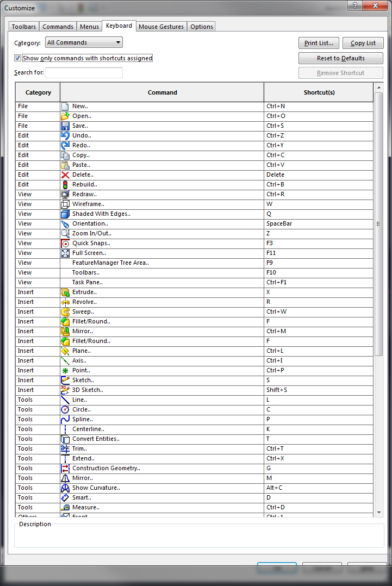Click the Search for input field
Viewport: 392px width, 586px height.
point(84,72)
